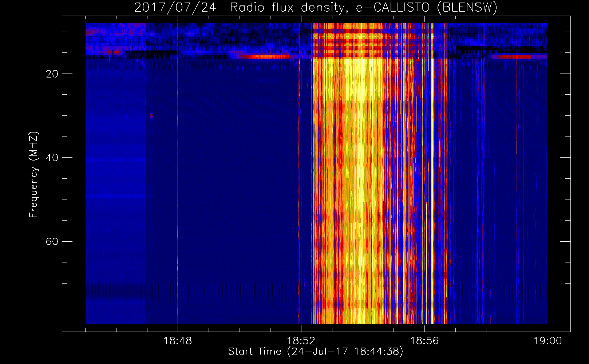This screenshot has height=364, width=589.
Task: Click the thin red vertical spike at 18:48
Action: point(177,174)
